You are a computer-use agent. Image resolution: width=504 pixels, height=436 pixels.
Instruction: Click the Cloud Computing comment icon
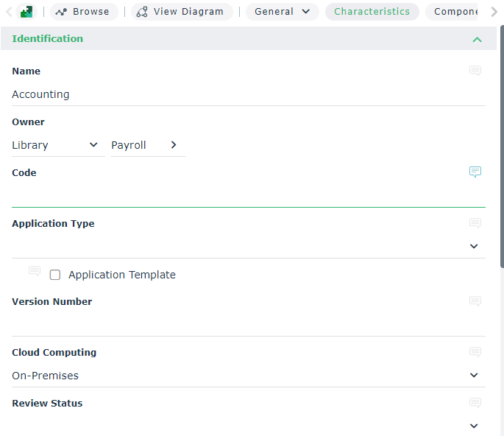pyautogui.click(x=475, y=352)
